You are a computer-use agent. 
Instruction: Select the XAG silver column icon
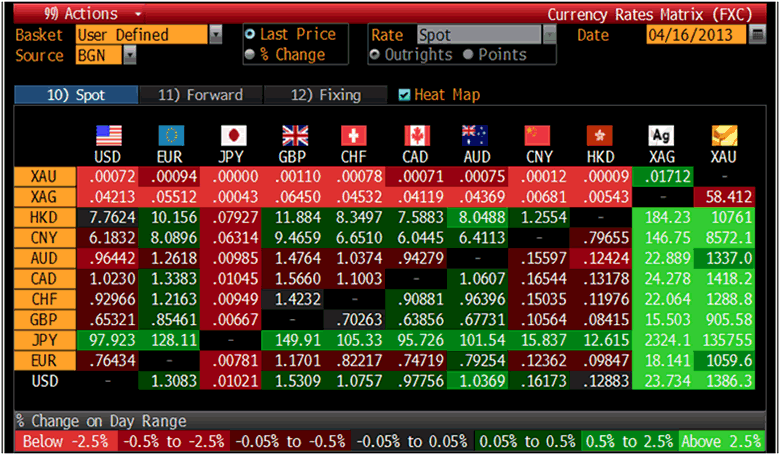661,135
